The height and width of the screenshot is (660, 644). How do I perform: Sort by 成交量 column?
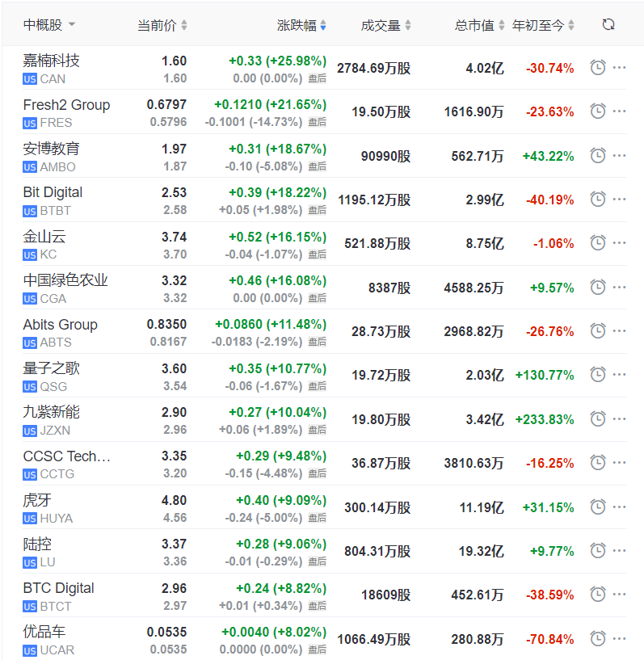tap(385, 25)
